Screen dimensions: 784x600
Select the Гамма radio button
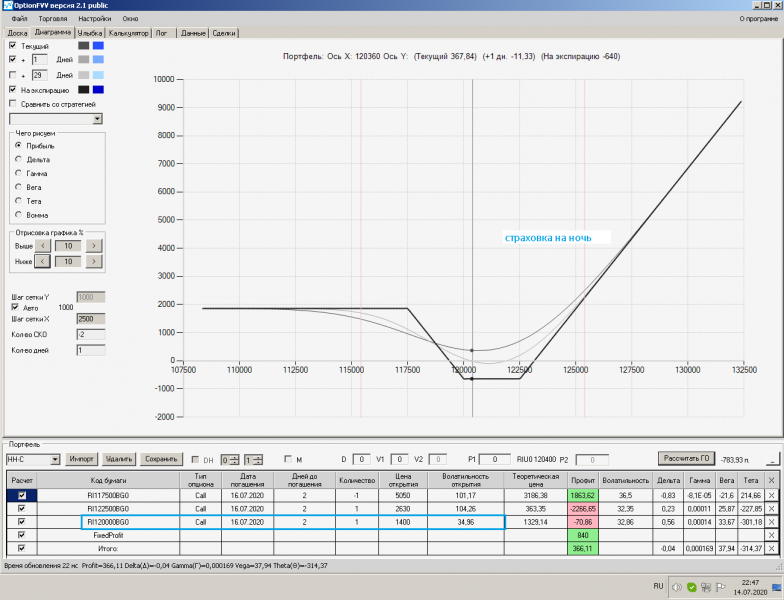pos(18,173)
